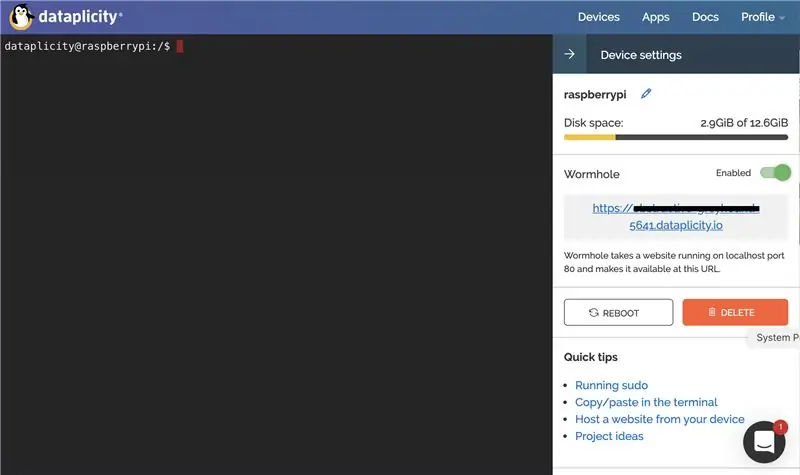The width and height of the screenshot is (800, 475).
Task: Open the Docs menu item
Action: click(705, 17)
